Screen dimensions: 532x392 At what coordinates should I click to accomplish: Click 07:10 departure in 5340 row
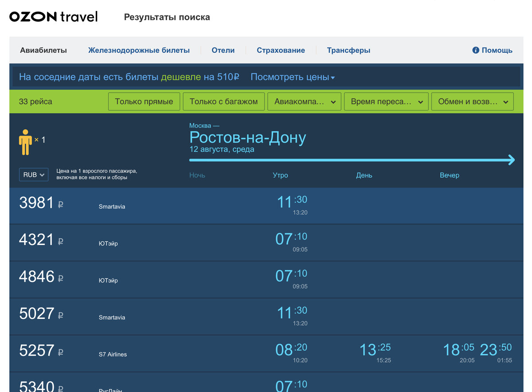291,385
